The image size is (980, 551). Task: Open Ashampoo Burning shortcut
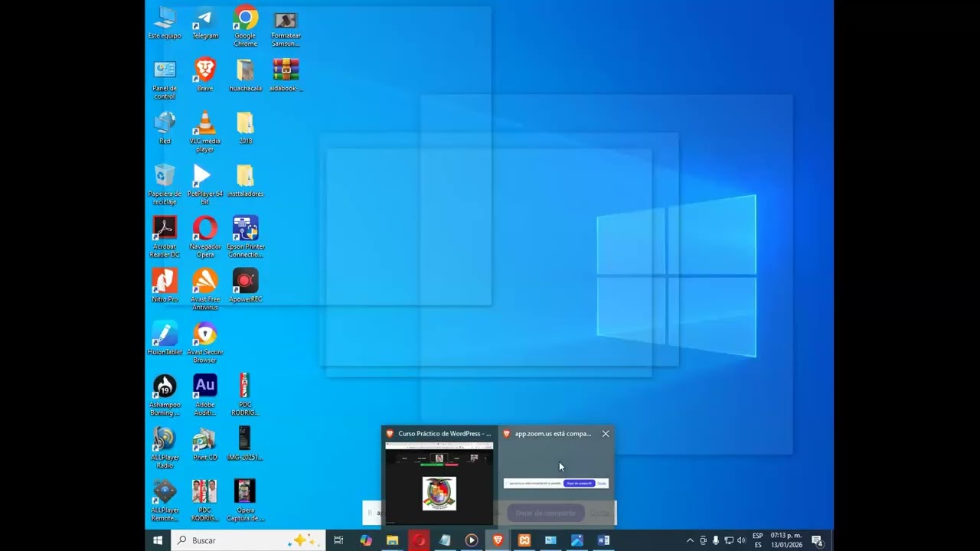point(165,396)
